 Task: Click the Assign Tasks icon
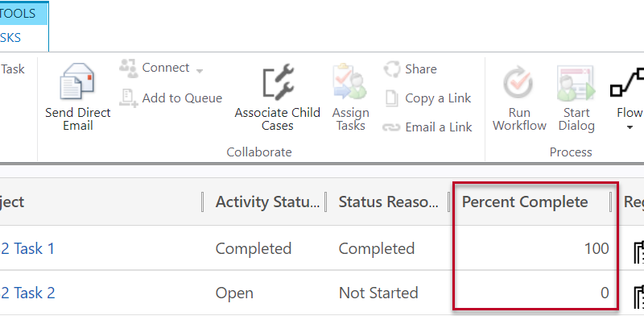tap(350, 82)
